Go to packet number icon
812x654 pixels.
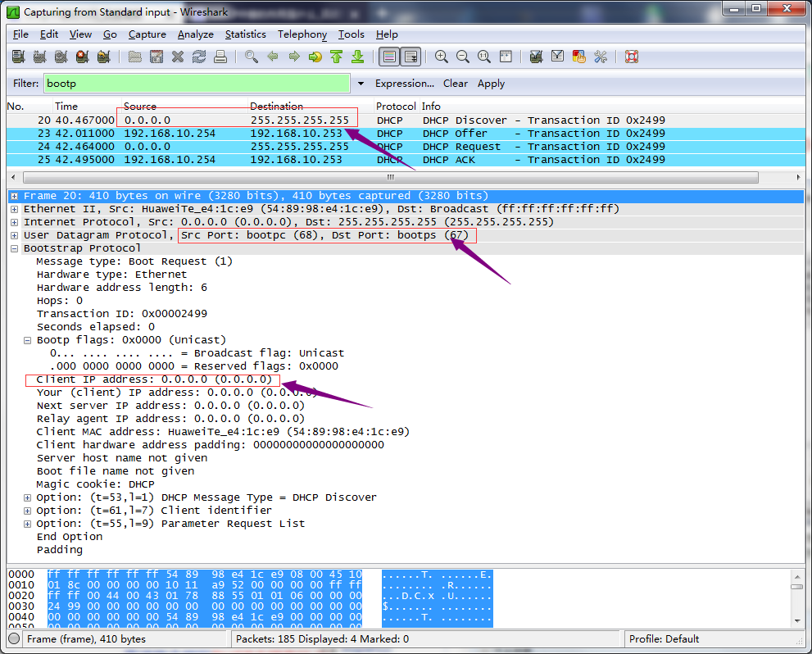315,57
